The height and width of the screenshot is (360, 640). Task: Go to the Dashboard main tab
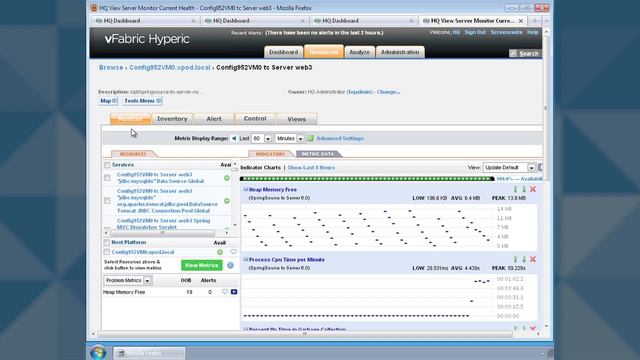284,52
